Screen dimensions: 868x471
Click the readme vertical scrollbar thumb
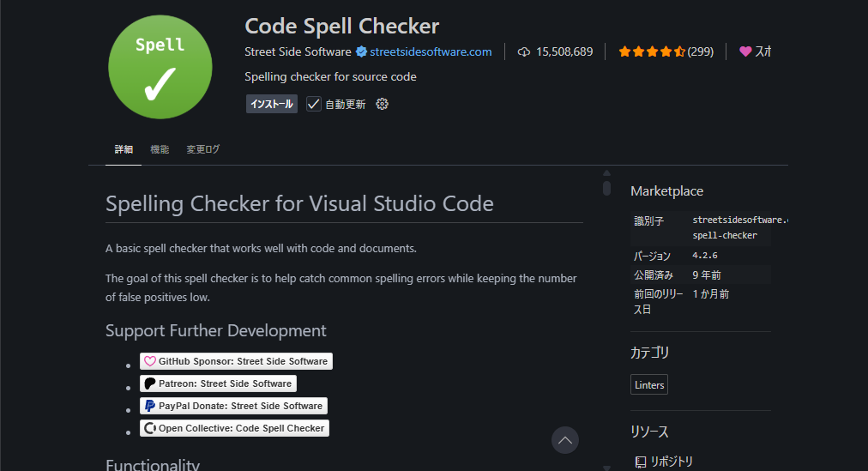pos(606,188)
